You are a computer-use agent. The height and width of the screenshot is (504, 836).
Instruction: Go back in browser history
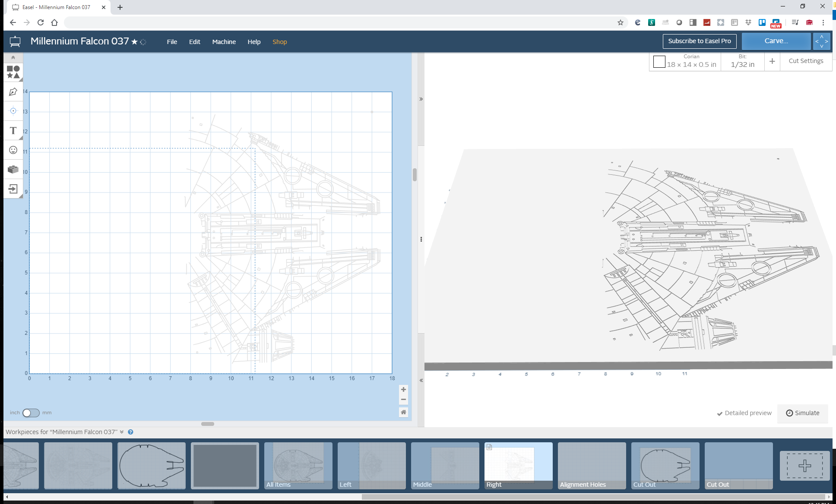(x=13, y=22)
